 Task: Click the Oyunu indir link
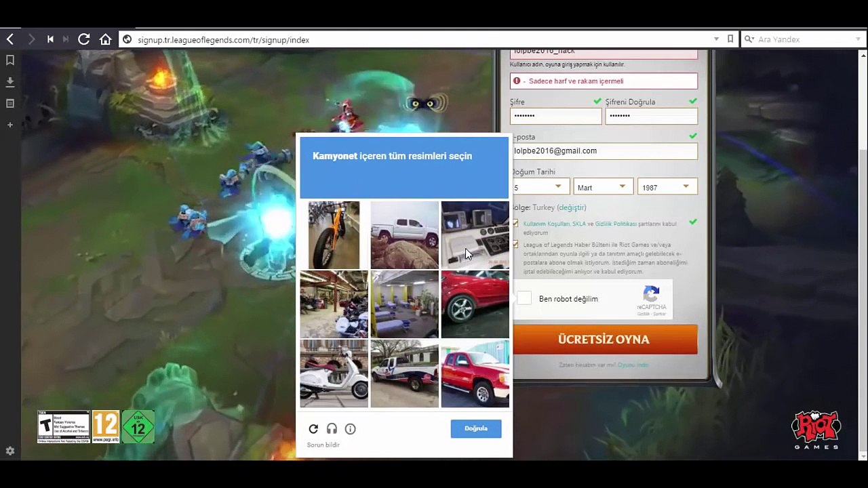(x=633, y=365)
